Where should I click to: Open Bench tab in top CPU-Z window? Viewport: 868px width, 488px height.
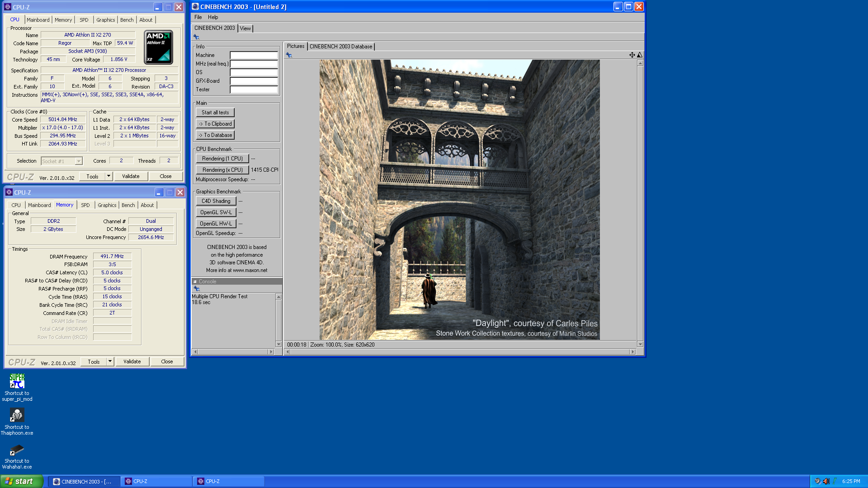(127, 20)
